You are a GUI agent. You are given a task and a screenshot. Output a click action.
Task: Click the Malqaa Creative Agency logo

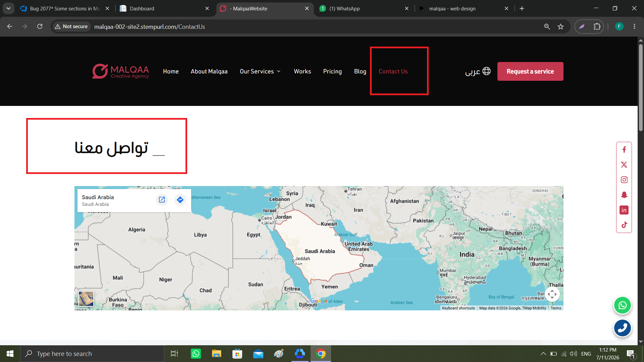pyautogui.click(x=121, y=71)
